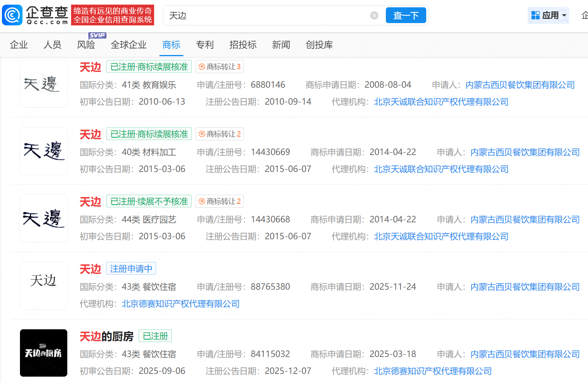Switch to the 全球企业 tab
Screen dimensions: 588x382
(128, 45)
